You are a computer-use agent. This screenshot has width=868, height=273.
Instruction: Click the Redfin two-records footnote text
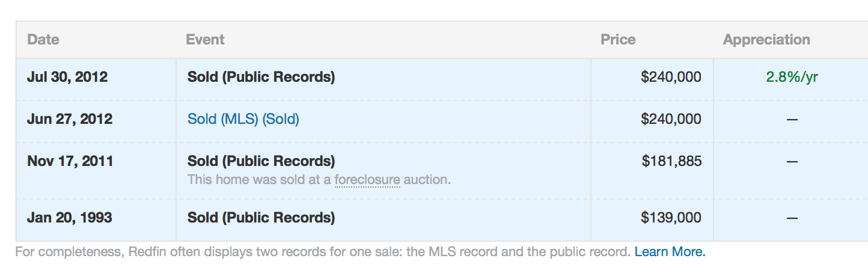point(323,252)
